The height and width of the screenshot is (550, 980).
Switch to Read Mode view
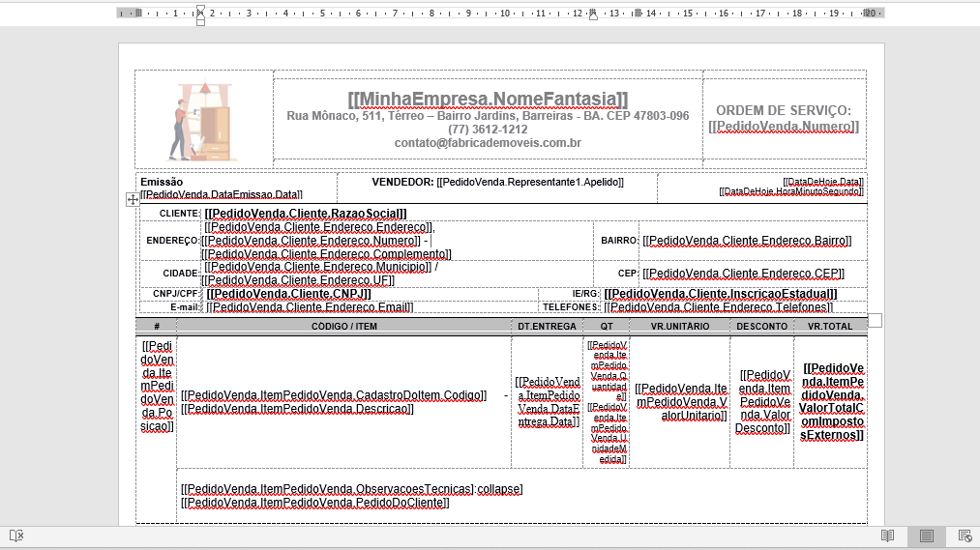coord(887,536)
